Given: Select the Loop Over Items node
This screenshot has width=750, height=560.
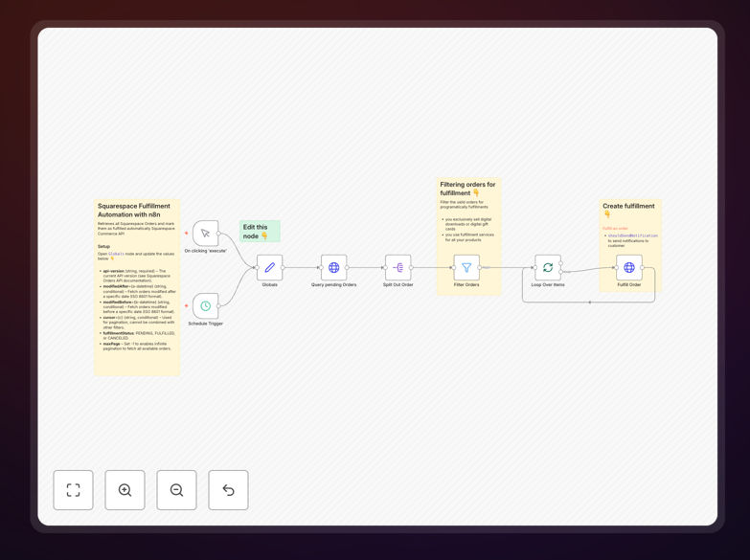Looking at the screenshot, I should [x=548, y=267].
